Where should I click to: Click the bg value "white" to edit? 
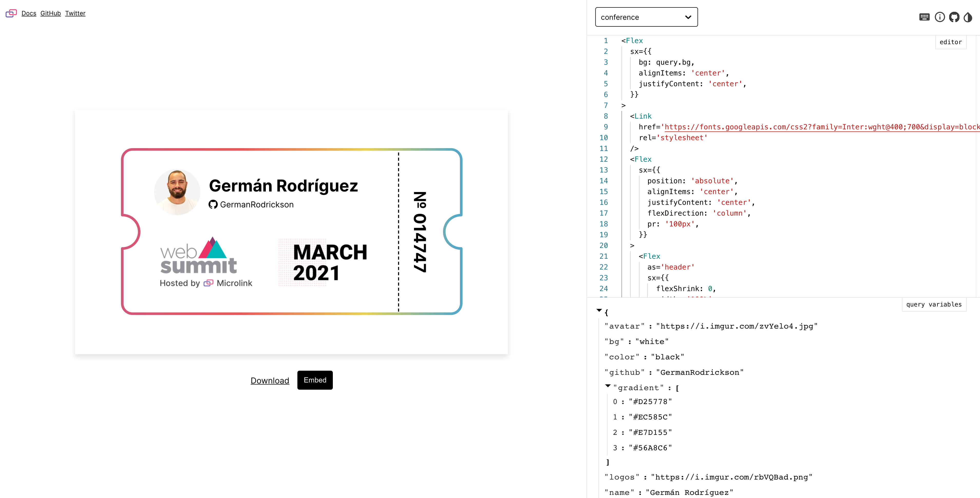click(652, 342)
